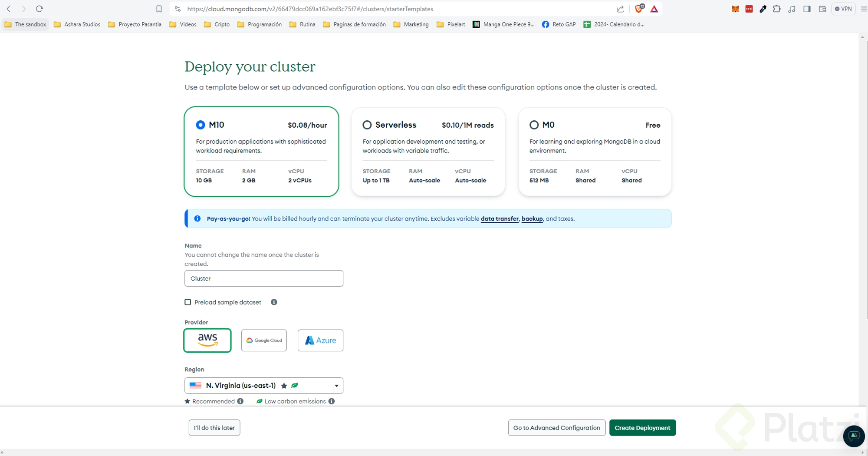The image size is (868, 456).
Task: Open The sandbox bookmark folder
Action: (25, 24)
